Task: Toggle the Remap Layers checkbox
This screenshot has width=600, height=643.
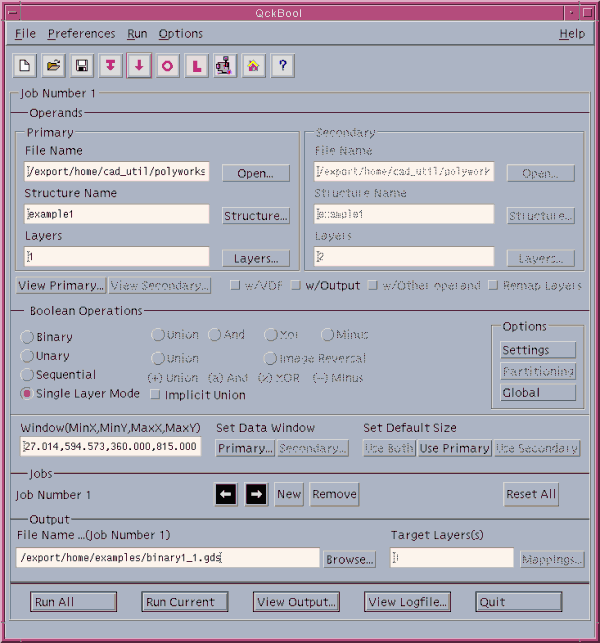Action: [493, 285]
